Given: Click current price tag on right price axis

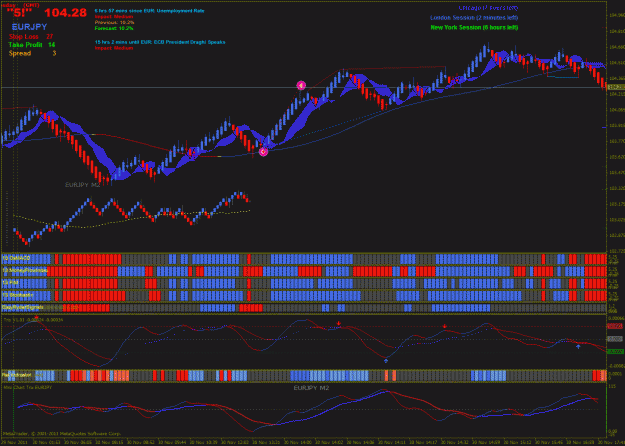Looking at the screenshot, I should (x=616, y=87).
